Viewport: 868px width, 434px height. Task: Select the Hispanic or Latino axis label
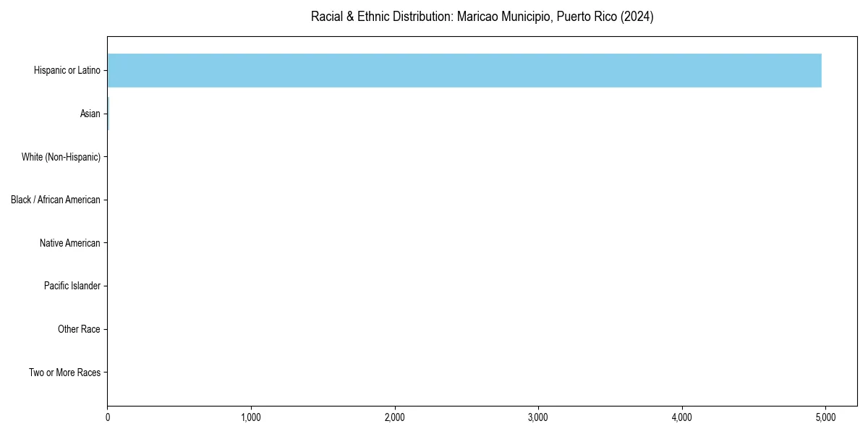pyautogui.click(x=67, y=70)
